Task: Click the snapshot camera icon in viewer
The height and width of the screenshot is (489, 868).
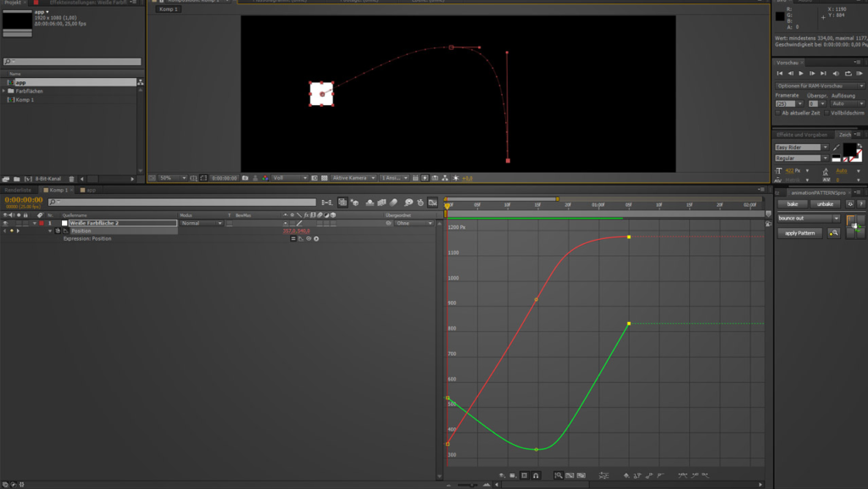Action: [x=245, y=178]
